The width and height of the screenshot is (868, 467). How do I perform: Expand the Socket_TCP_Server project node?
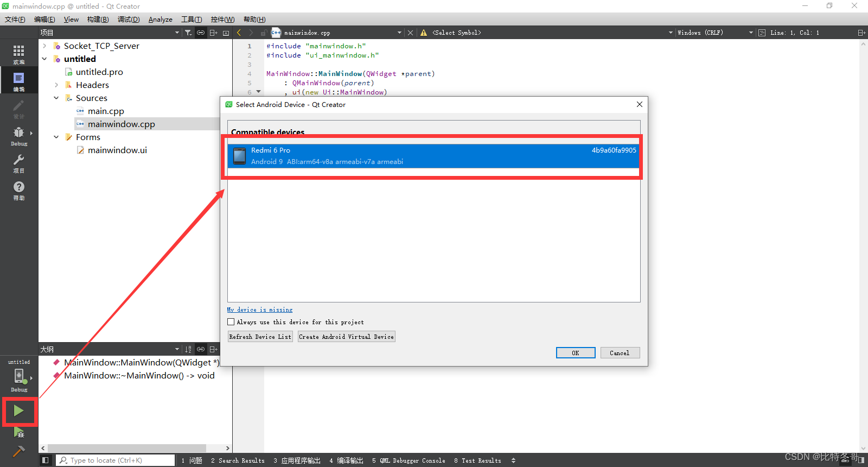click(x=44, y=46)
